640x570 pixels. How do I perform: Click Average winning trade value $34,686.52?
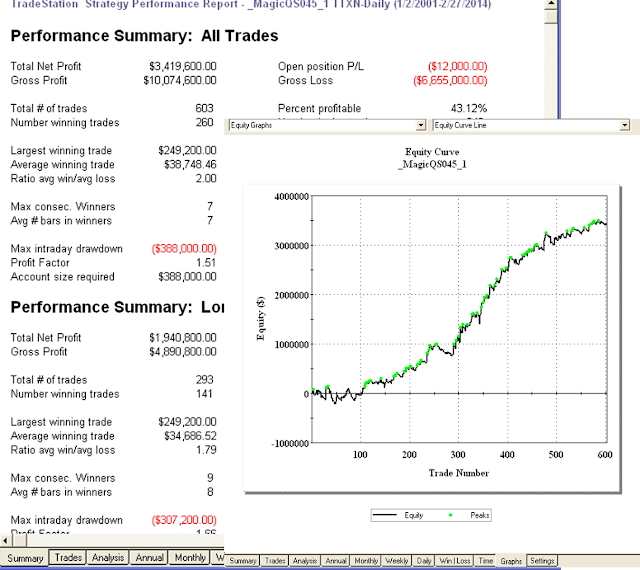click(x=190, y=436)
